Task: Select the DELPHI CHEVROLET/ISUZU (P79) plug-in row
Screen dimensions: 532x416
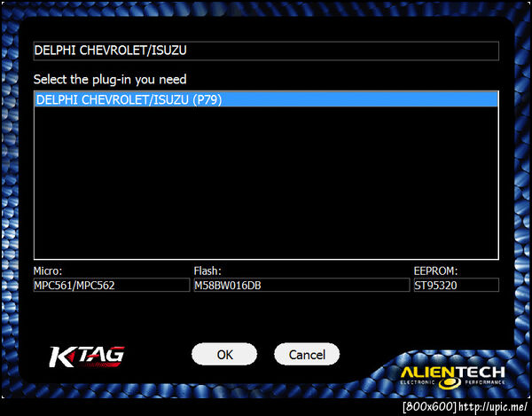Action: click(266, 99)
